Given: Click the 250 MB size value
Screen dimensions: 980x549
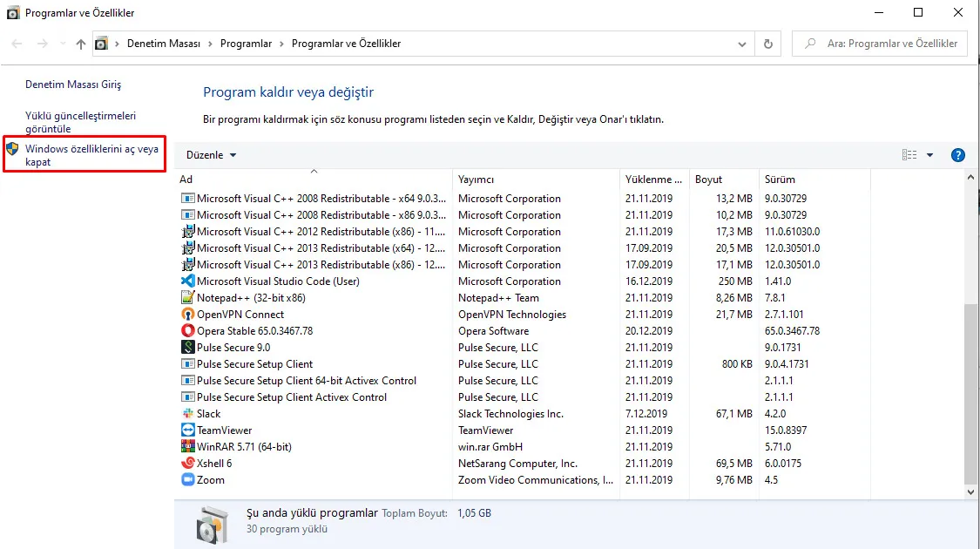Looking at the screenshot, I should 735,281.
